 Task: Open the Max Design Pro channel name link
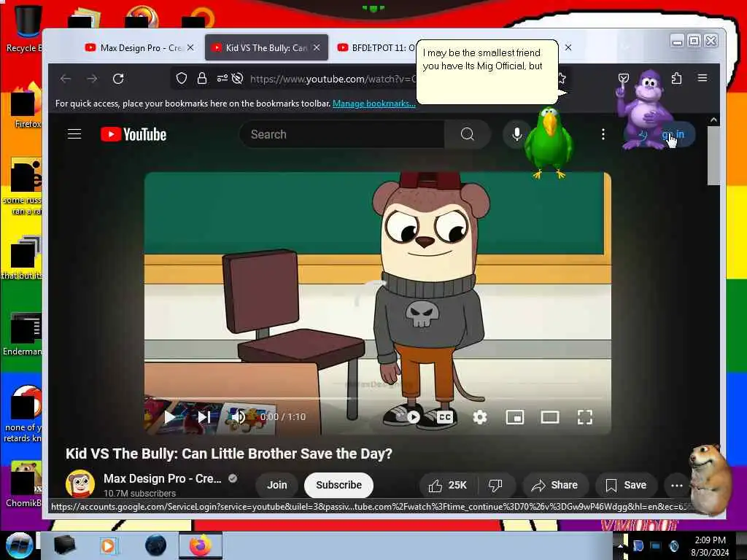click(163, 478)
